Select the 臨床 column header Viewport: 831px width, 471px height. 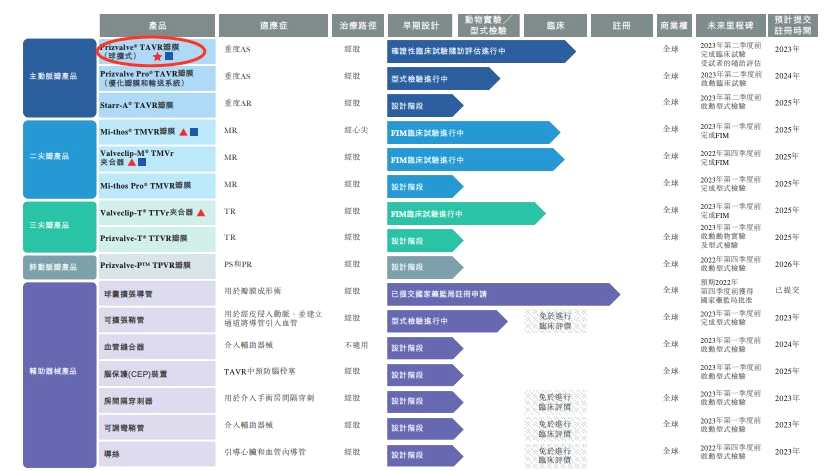[555, 25]
